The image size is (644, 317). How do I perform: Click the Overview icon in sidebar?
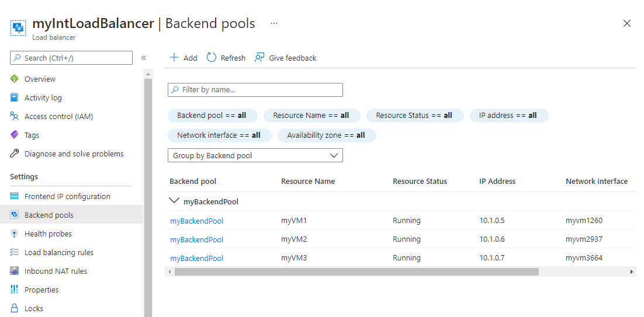click(15, 79)
